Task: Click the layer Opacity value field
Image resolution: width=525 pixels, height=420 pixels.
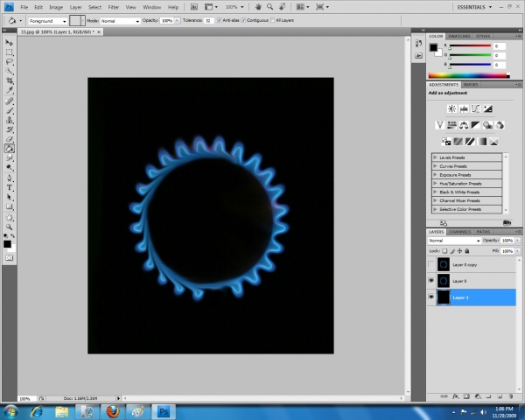Action: pos(507,241)
